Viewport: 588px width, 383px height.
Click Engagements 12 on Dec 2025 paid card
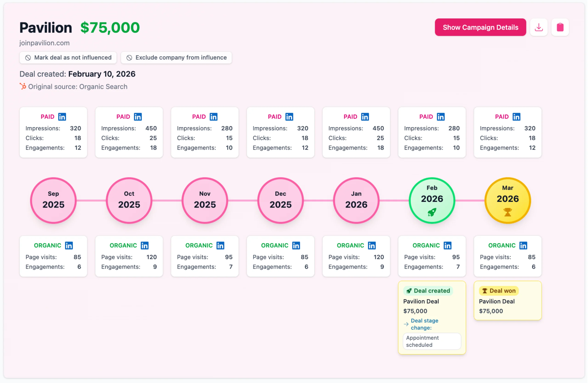pyautogui.click(x=280, y=148)
